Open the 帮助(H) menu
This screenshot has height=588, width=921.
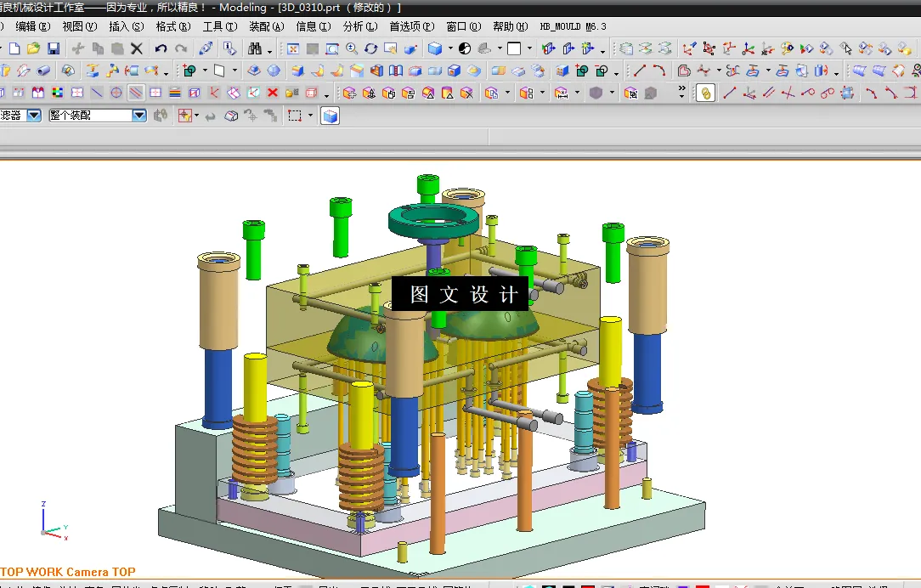pos(511,26)
